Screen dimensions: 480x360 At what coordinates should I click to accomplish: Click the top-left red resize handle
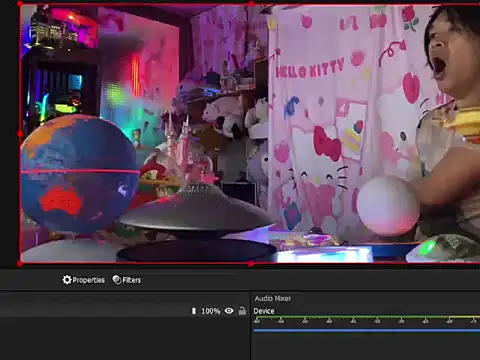pos(20,4)
